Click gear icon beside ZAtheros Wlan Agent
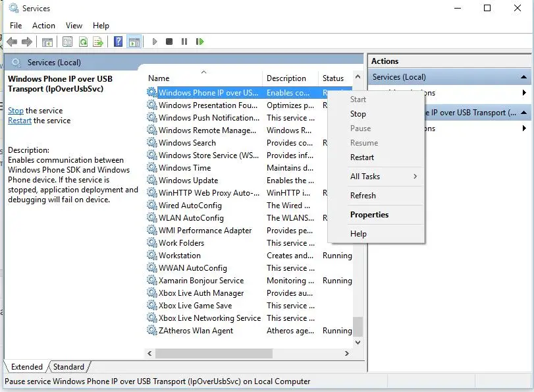The width and height of the screenshot is (534, 392). (152, 330)
